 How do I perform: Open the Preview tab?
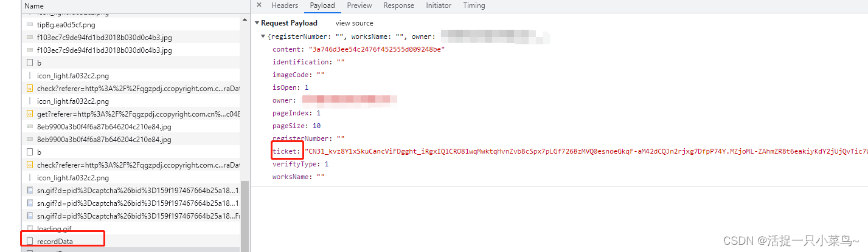[359, 5]
